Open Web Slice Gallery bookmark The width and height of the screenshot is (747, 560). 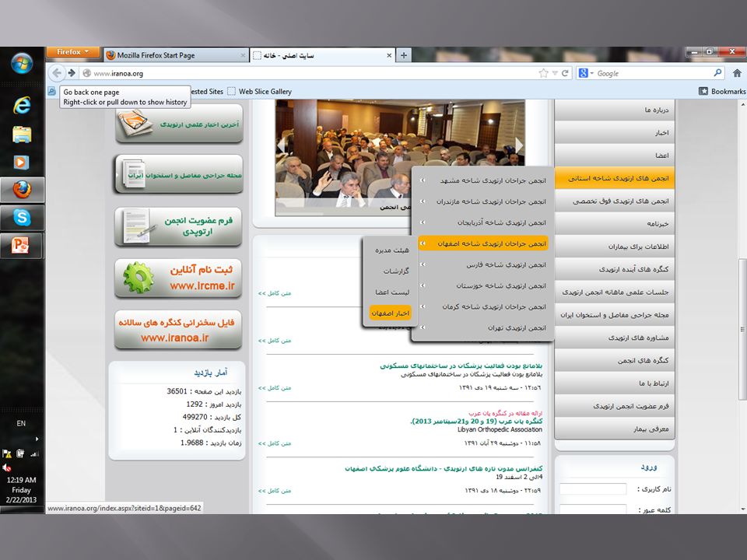pyautogui.click(x=260, y=91)
